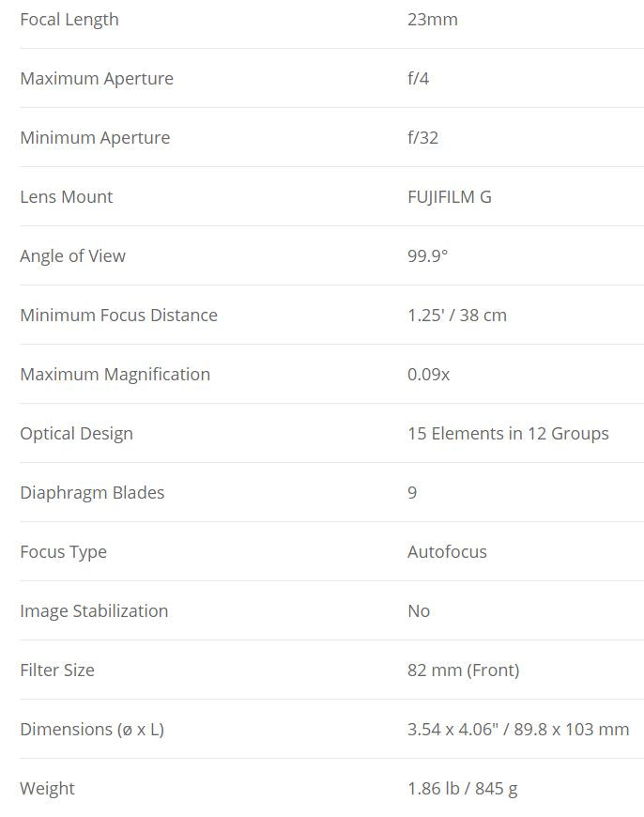Click the Maximum Aperture label
The width and height of the screenshot is (644, 817).
point(97,79)
